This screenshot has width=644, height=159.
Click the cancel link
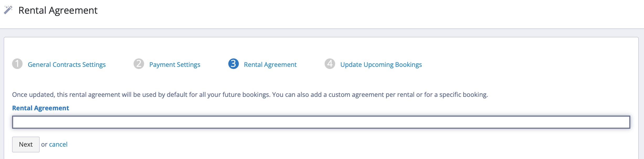point(58,145)
